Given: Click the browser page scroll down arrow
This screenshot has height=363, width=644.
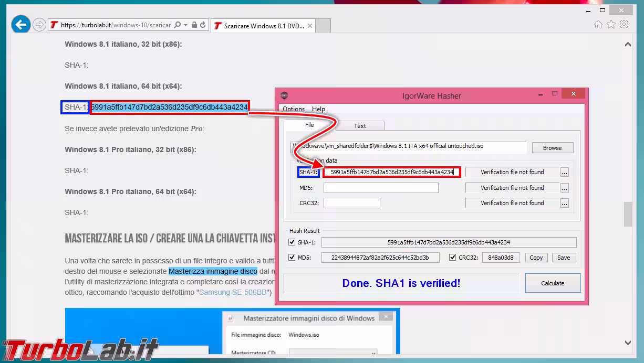Looking at the screenshot, I should tap(628, 343).
